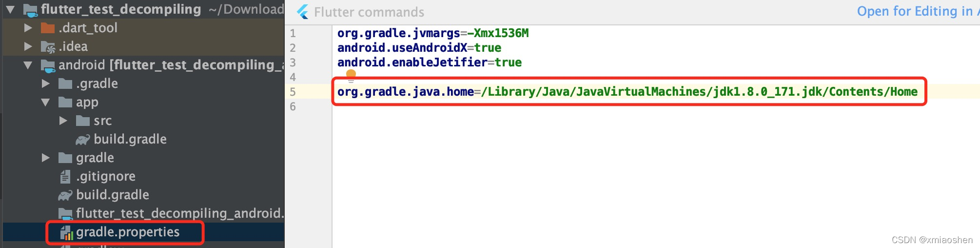This screenshot has width=980, height=248.
Task: Click the org.gradle.java.home property line
Action: point(627,92)
